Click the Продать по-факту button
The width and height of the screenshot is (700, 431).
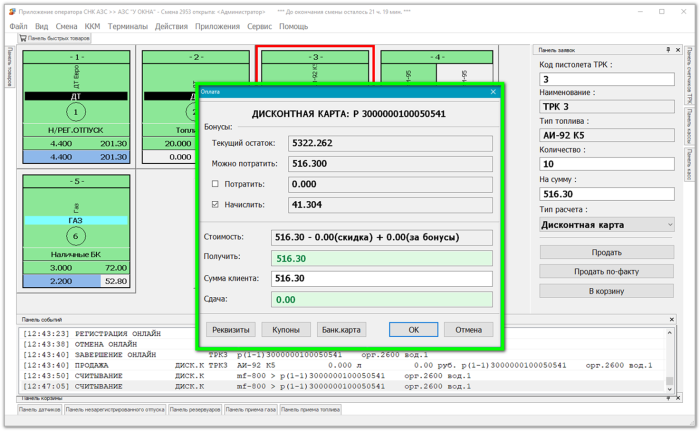pos(606,272)
